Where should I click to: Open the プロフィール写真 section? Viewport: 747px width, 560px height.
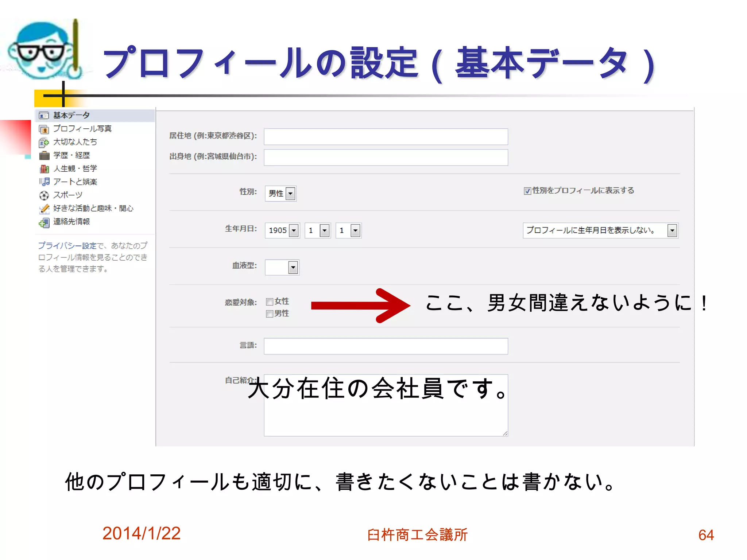point(82,129)
